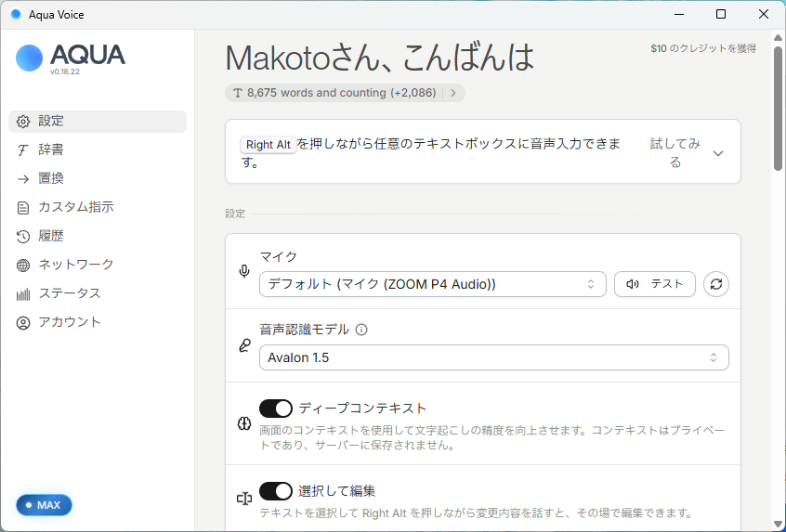This screenshot has width=786, height=532.
Task: Open the Avalon 1.5 model dropdown
Action: click(493, 357)
